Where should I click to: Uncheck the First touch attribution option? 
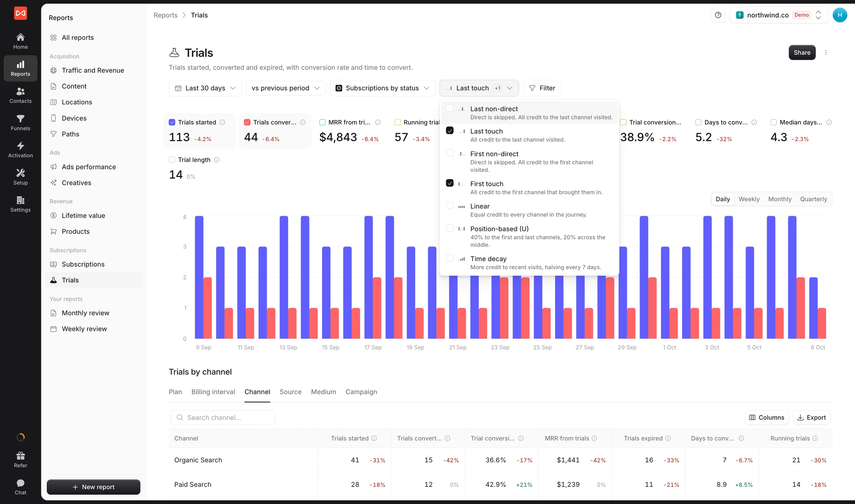click(x=450, y=183)
